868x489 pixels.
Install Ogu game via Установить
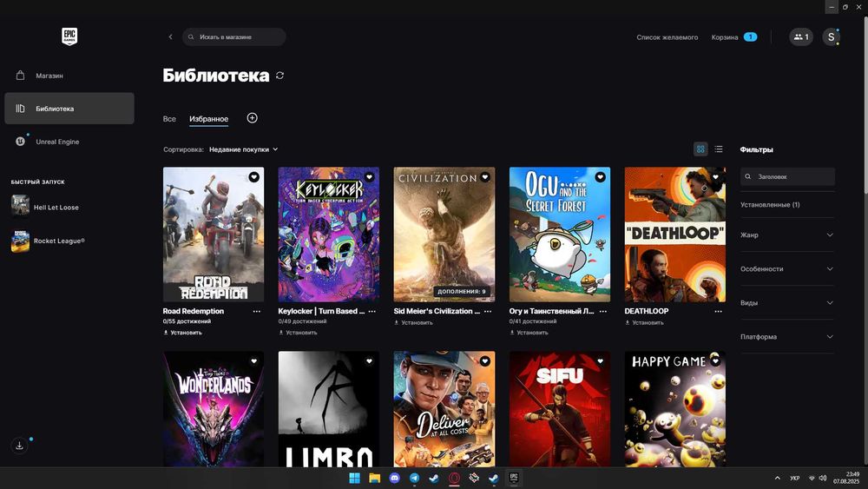pos(529,333)
